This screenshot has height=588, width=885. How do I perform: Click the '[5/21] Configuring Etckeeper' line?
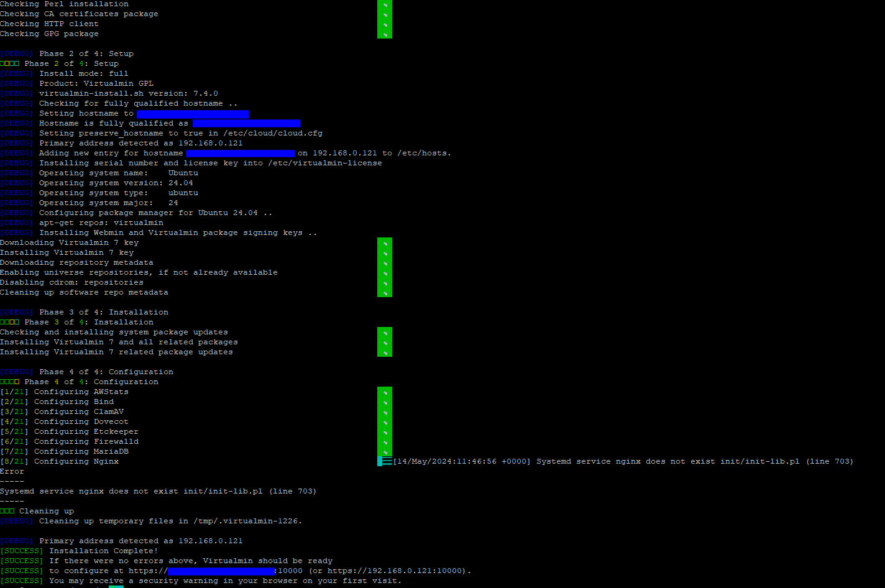[69, 431]
